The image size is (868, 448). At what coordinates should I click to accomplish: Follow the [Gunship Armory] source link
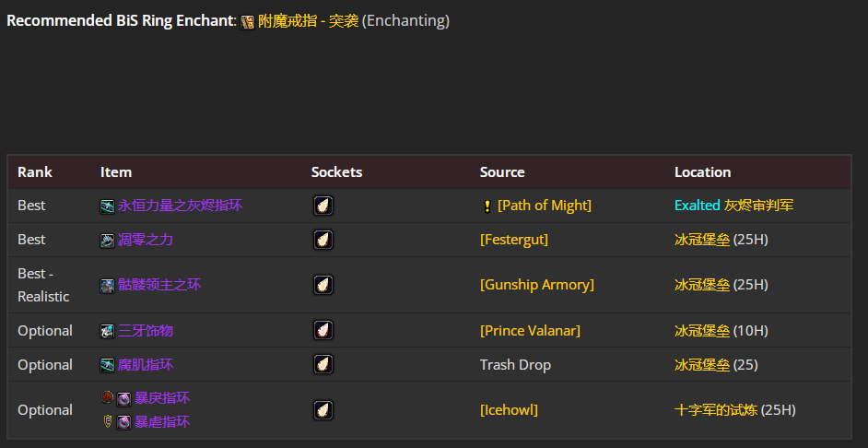tap(536, 285)
